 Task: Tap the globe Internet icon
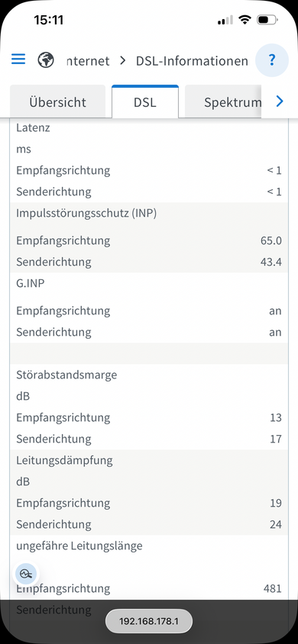(x=46, y=60)
